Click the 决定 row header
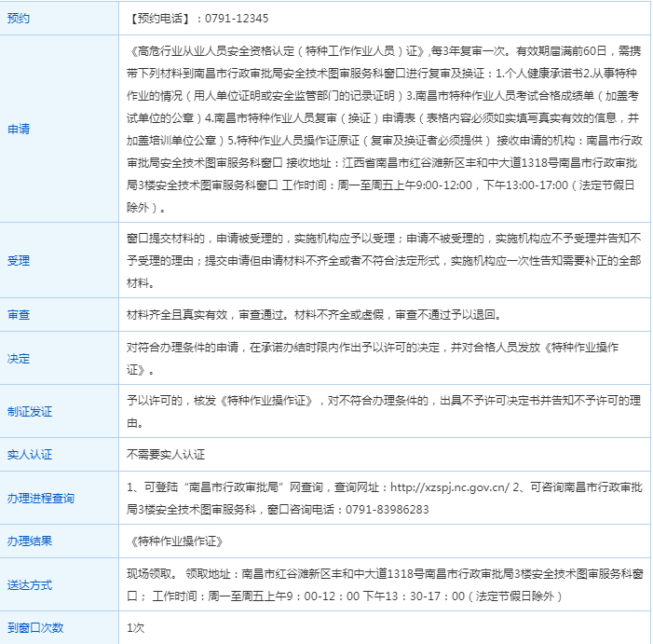This screenshot has height=644, width=653. pyautogui.click(x=19, y=358)
